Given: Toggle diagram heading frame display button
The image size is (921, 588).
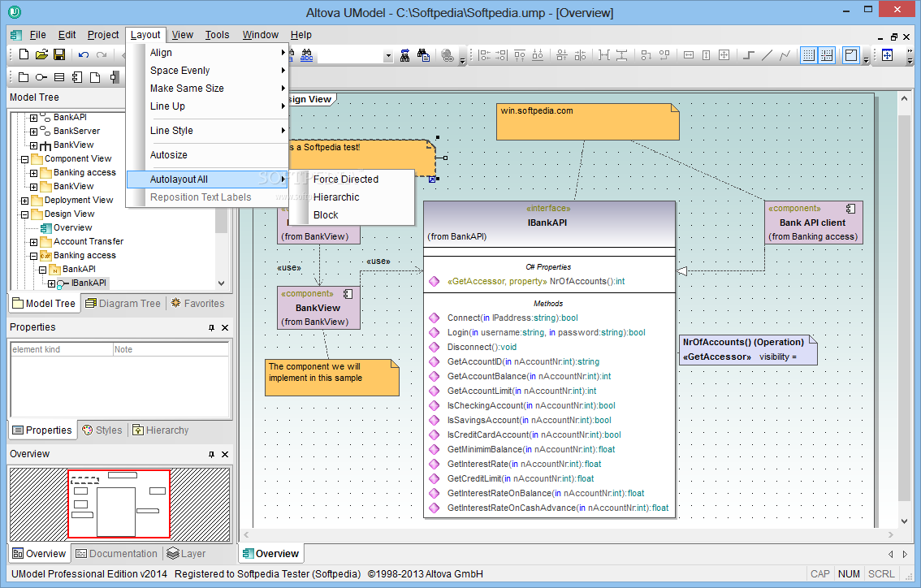Looking at the screenshot, I should click(851, 55).
